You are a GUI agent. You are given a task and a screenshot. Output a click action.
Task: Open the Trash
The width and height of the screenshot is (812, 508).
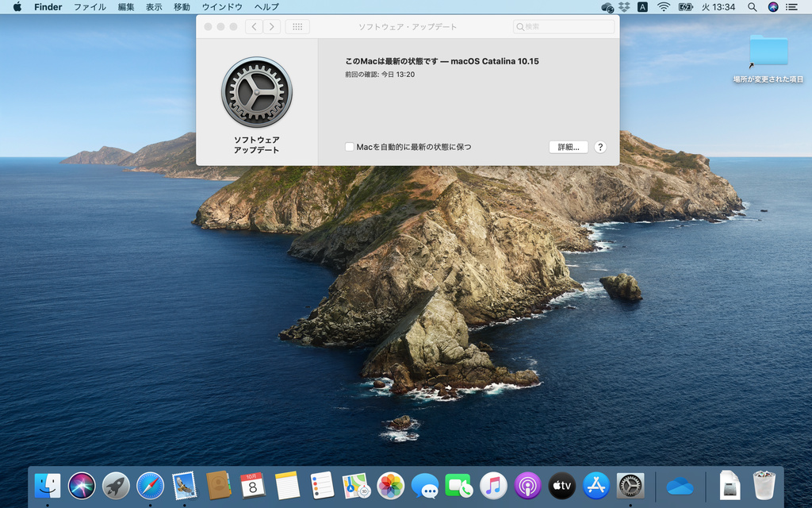(x=763, y=485)
